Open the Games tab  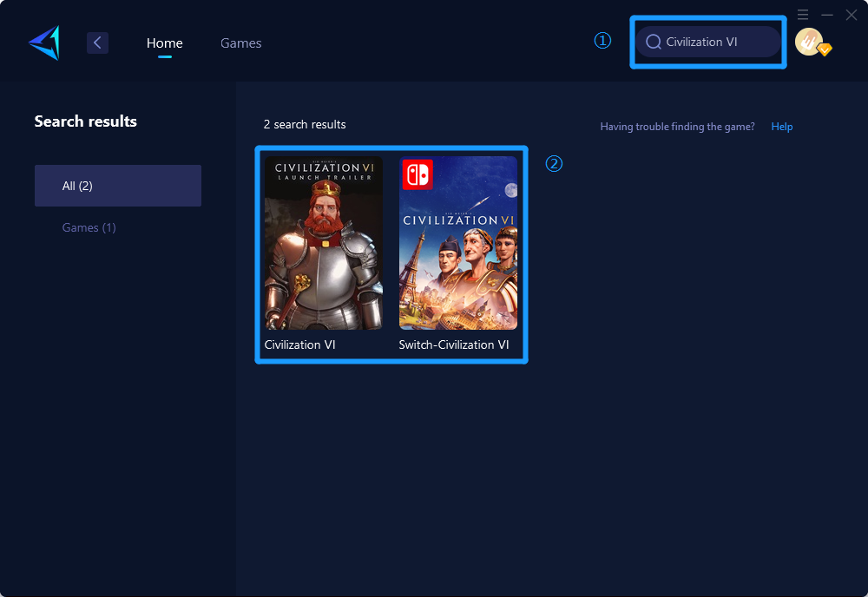pos(240,43)
